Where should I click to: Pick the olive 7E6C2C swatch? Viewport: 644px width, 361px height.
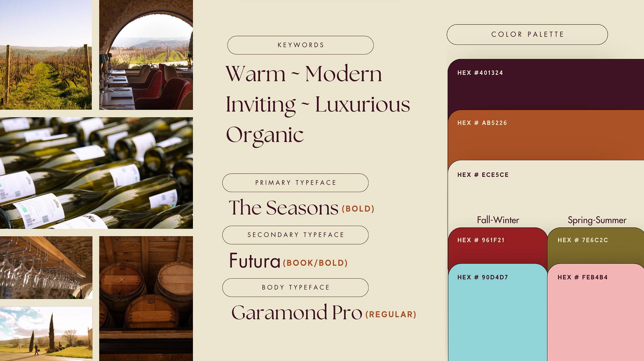596,246
